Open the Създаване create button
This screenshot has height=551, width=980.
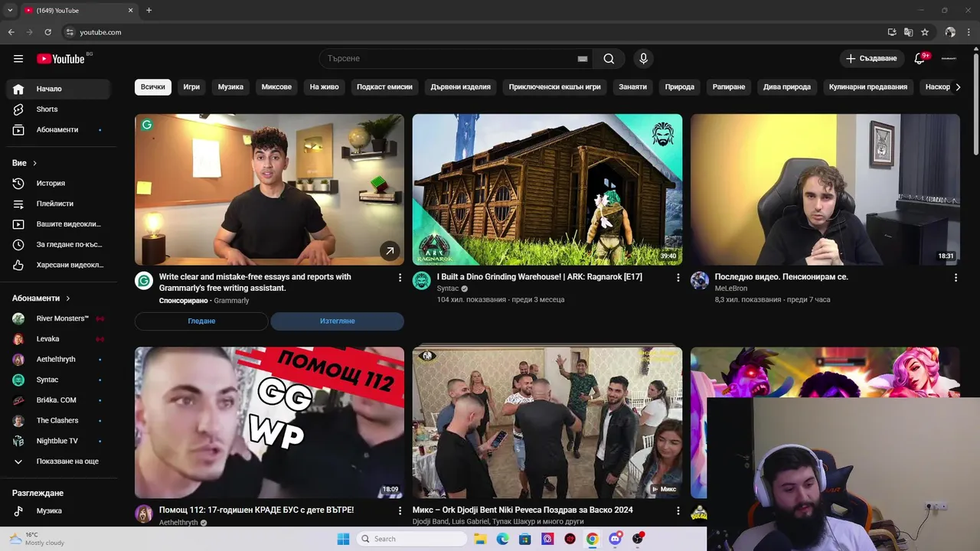[871, 58]
